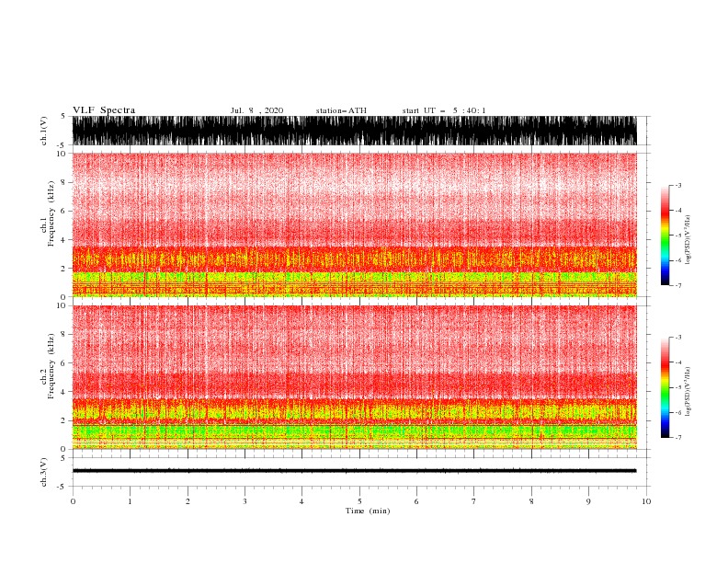Image resolution: width=728 pixels, height=563 pixels.
Task: Click the ch.1 spectrogram PSD color bar
Action: [665, 235]
